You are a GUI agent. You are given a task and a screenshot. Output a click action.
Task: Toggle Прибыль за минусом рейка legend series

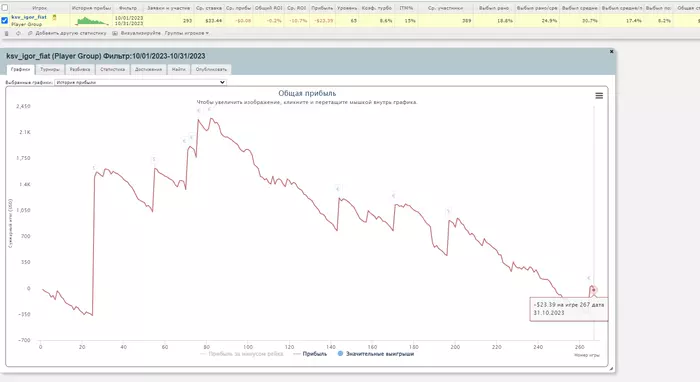pos(242,354)
